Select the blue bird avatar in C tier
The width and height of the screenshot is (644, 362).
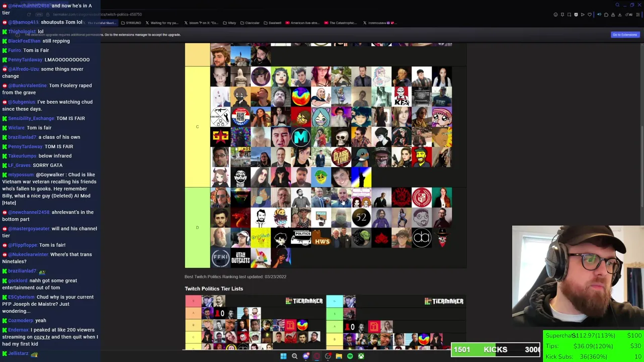click(x=361, y=157)
